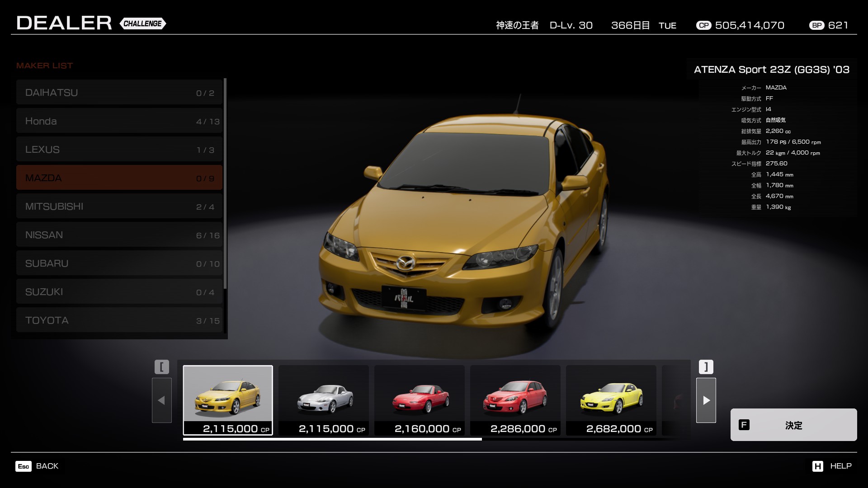Click the CP credits icon
The width and height of the screenshot is (868, 488).
(703, 25)
